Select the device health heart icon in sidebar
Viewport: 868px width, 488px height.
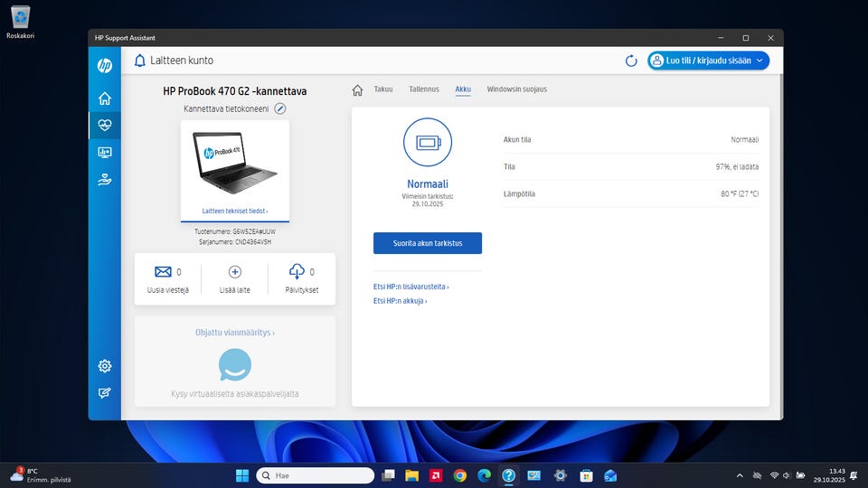[x=105, y=126]
